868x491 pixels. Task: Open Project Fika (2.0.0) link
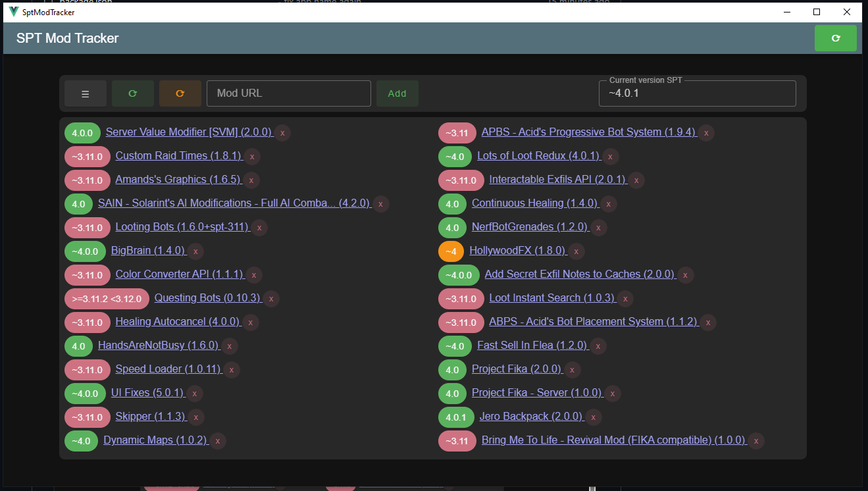click(517, 369)
